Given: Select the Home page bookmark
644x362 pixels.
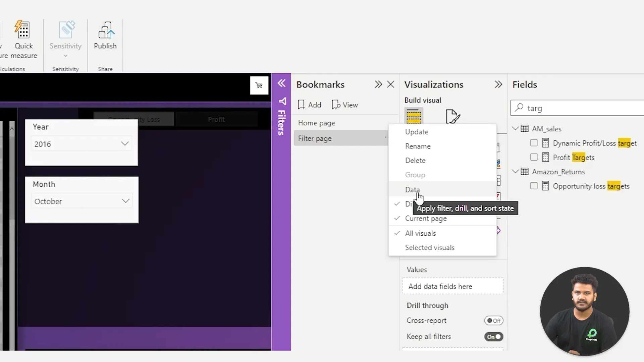Looking at the screenshot, I should click(x=317, y=123).
